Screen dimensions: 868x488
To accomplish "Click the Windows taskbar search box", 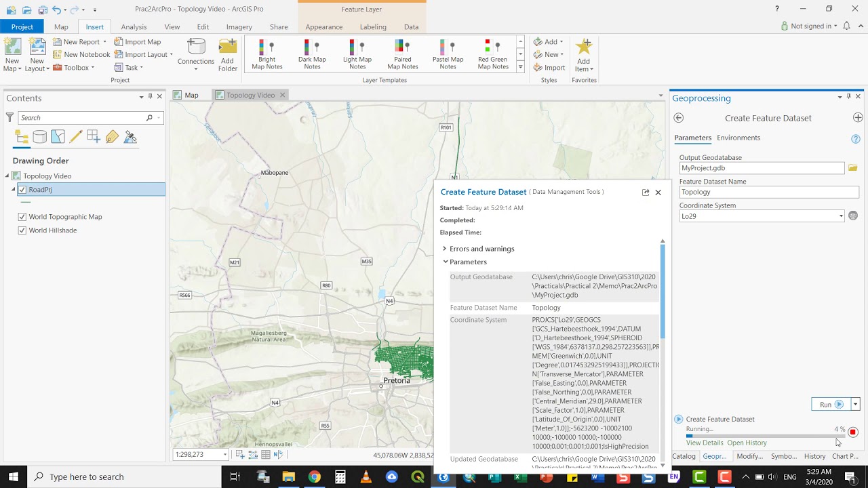I will coord(124,477).
